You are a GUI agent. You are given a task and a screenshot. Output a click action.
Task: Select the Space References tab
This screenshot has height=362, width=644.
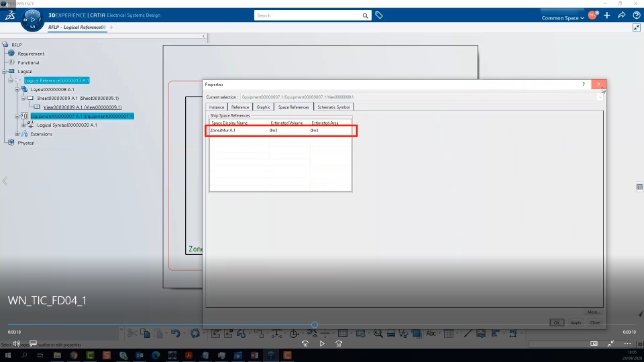coord(293,107)
